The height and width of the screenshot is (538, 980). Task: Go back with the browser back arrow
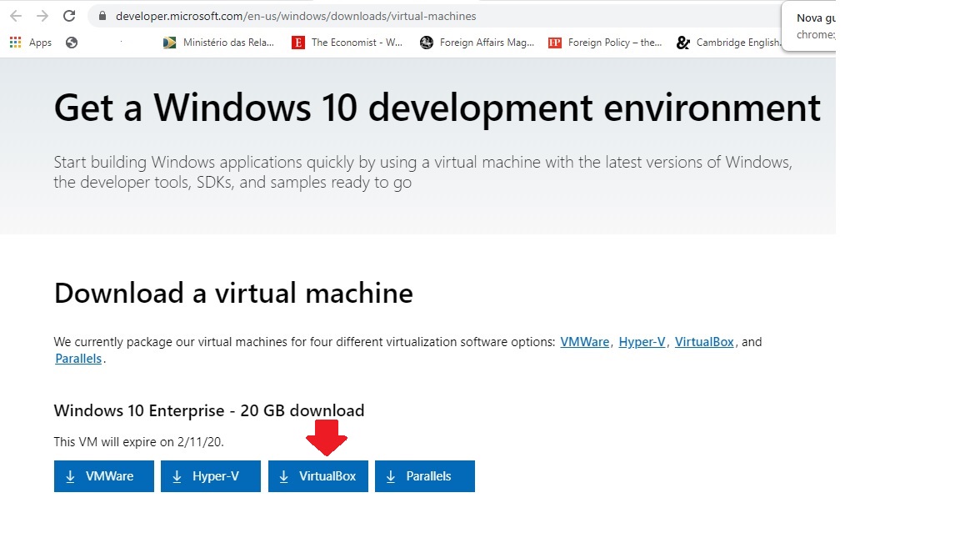[x=16, y=17]
